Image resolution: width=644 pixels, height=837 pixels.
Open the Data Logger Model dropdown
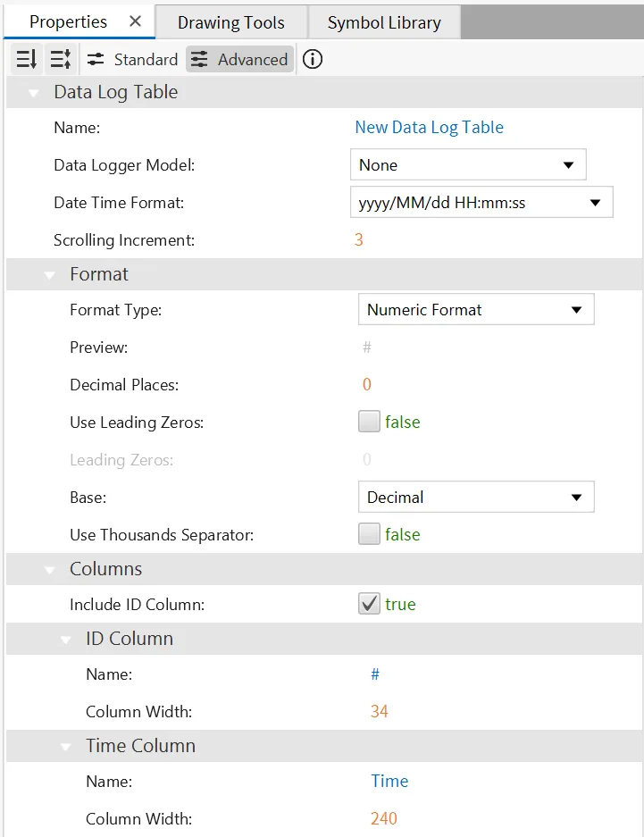467,165
